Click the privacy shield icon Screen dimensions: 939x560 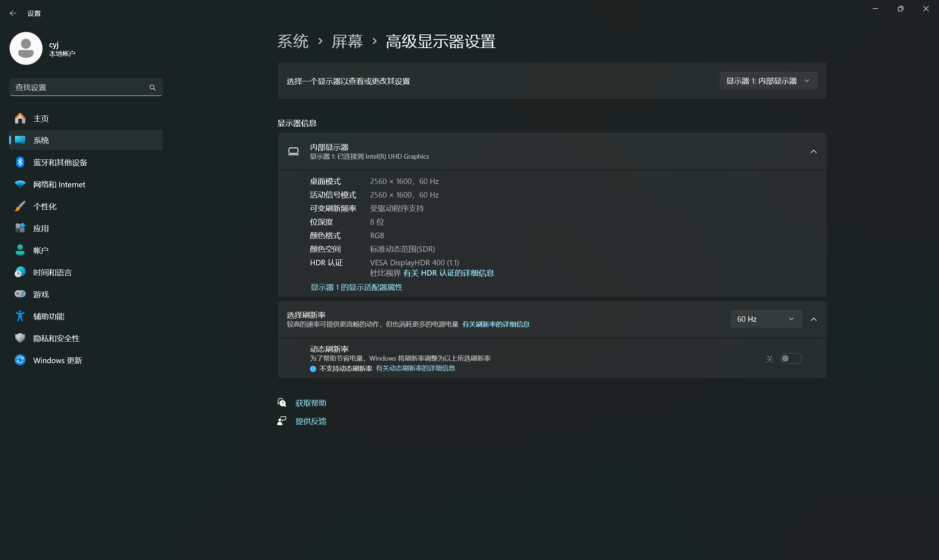20,338
